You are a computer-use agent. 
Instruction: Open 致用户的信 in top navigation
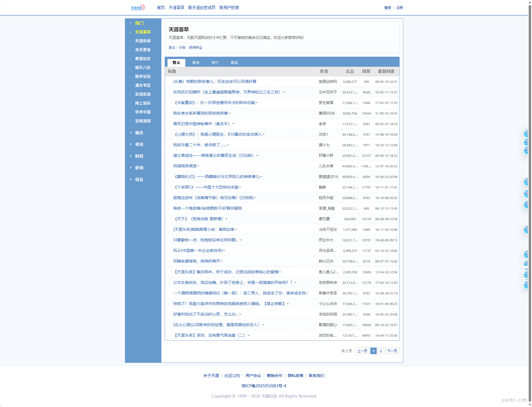pos(229,8)
